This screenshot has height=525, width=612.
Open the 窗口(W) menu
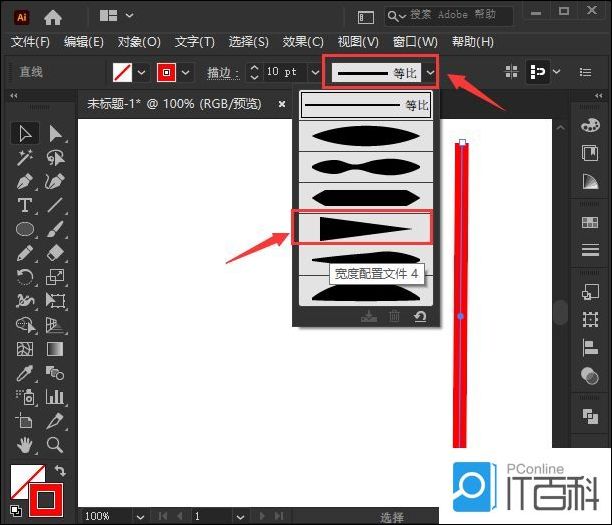pos(415,41)
